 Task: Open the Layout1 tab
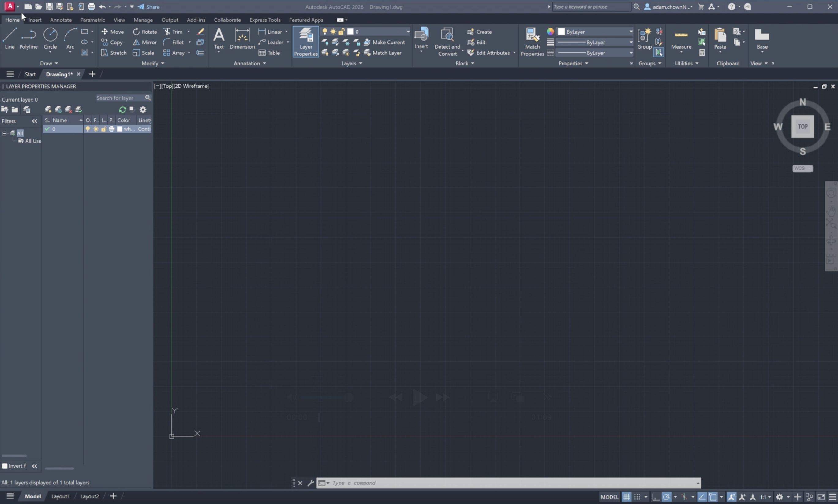pos(60,496)
